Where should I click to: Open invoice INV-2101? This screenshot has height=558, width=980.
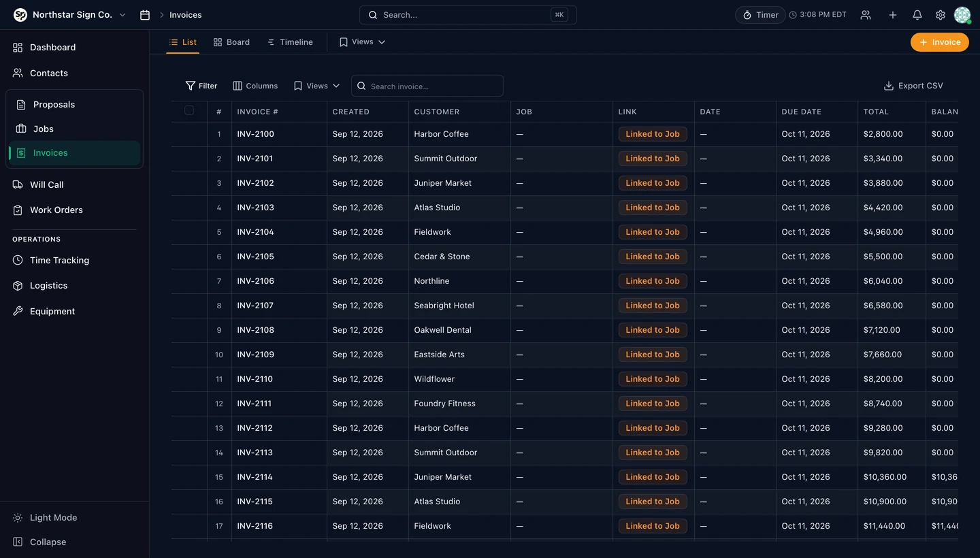coord(255,159)
